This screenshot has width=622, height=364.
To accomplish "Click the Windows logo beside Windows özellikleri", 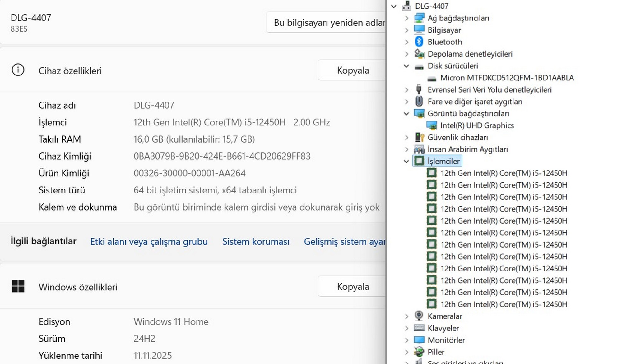I will click(x=18, y=286).
